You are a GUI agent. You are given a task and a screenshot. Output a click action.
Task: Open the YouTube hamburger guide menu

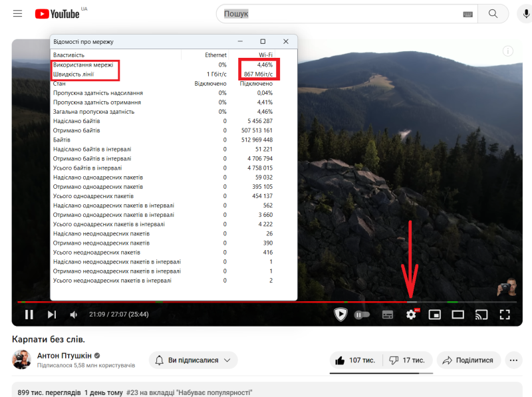coord(17,14)
